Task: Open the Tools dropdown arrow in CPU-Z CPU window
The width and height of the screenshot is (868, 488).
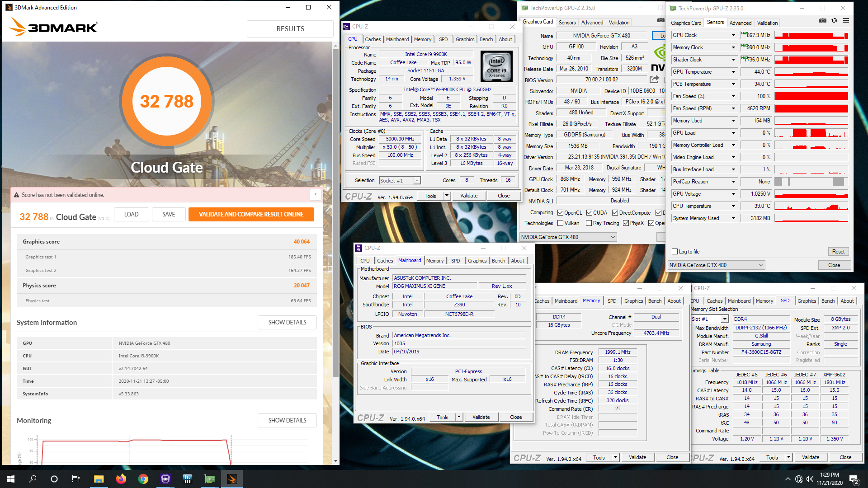Action: [x=447, y=196]
